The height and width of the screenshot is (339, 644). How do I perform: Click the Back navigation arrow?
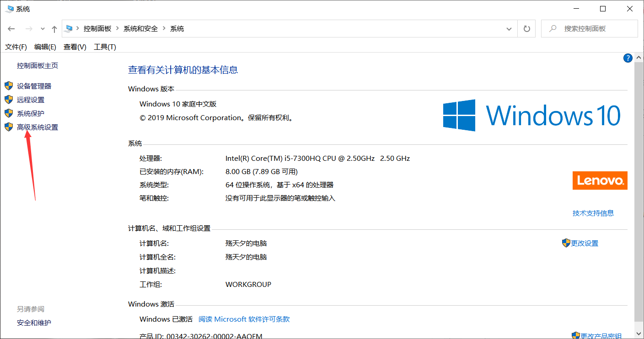click(11, 29)
